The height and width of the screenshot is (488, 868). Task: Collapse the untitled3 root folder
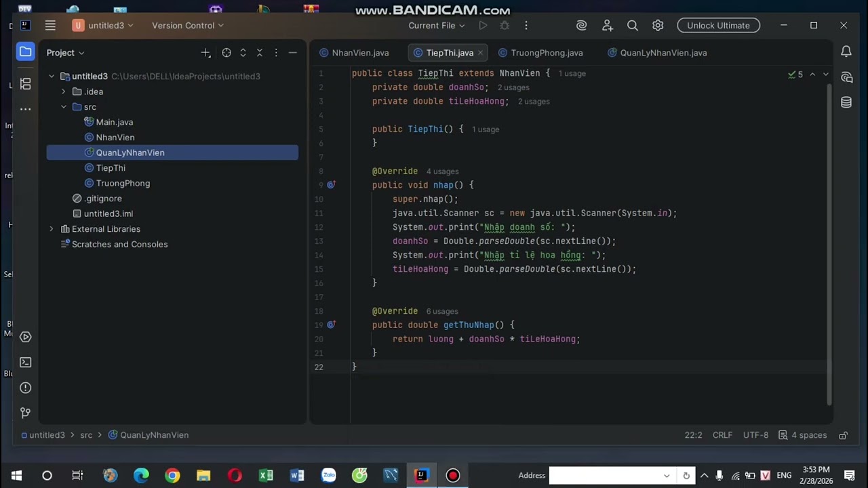52,77
